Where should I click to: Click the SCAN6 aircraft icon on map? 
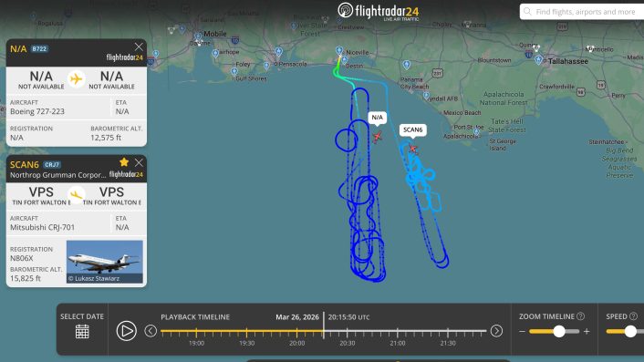(x=412, y=149)
